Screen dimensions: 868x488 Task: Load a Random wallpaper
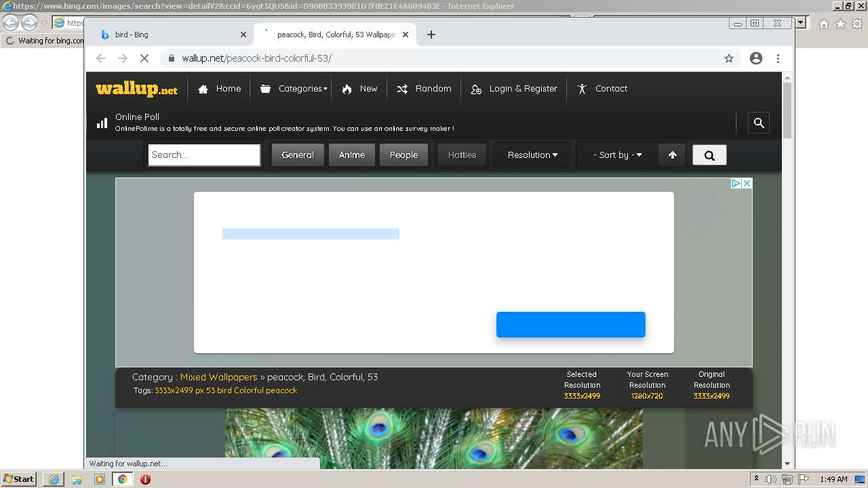[x=424, y=89]
